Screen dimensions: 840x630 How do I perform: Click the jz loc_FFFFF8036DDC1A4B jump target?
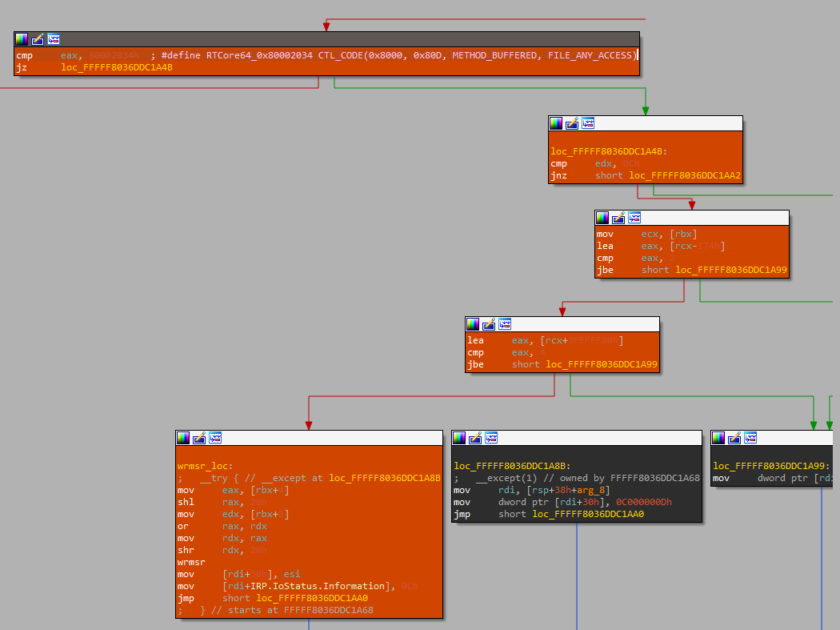[x=117, y=67]
